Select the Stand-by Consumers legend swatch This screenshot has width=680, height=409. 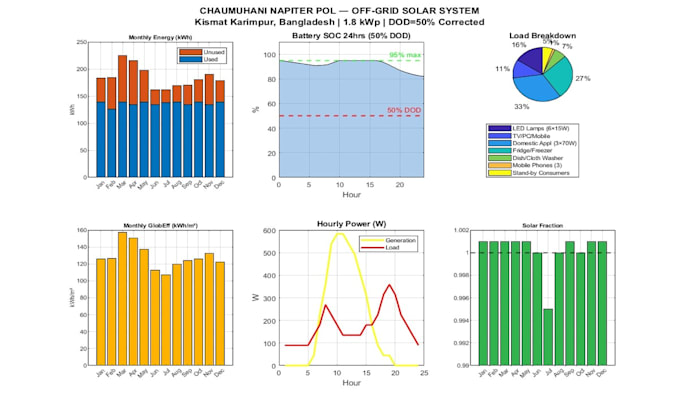[x=499, y=173]
